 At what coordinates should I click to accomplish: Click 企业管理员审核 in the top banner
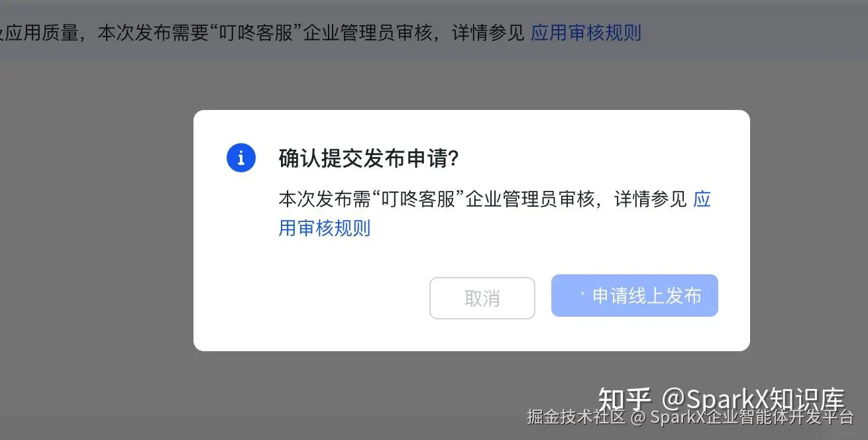coord(368,32)
